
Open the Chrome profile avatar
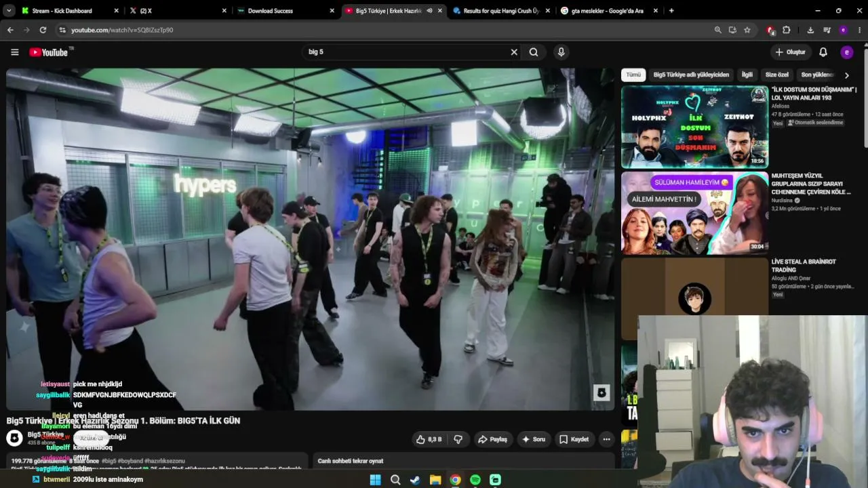[843, 30]
